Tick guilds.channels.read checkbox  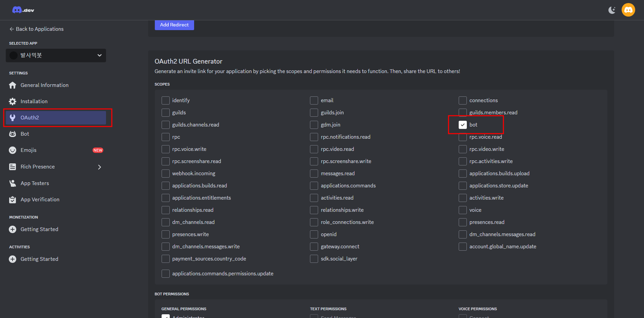166,125
